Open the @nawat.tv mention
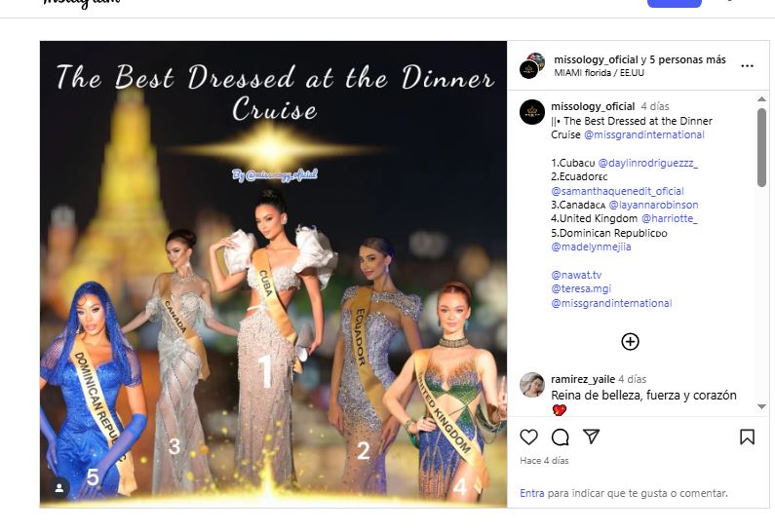This screenshot has height=532, width=775. tap(576, 275)
